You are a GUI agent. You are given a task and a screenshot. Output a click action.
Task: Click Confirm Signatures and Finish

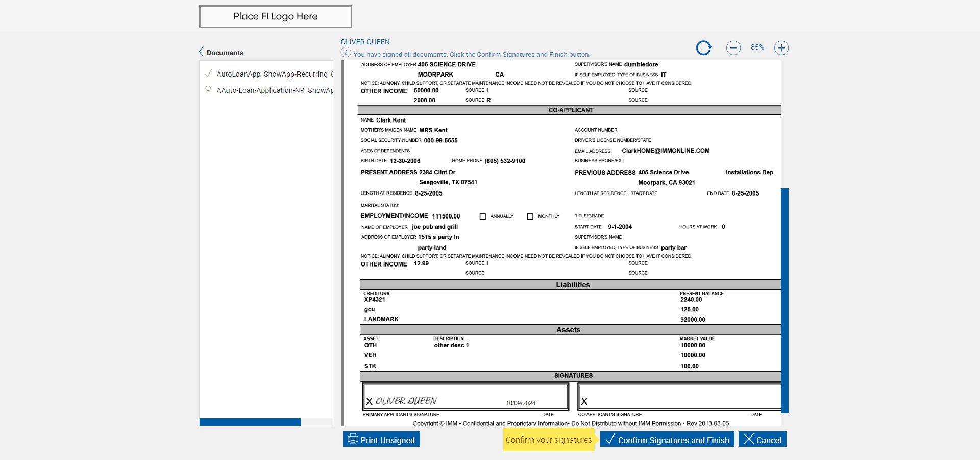point(668,440)
